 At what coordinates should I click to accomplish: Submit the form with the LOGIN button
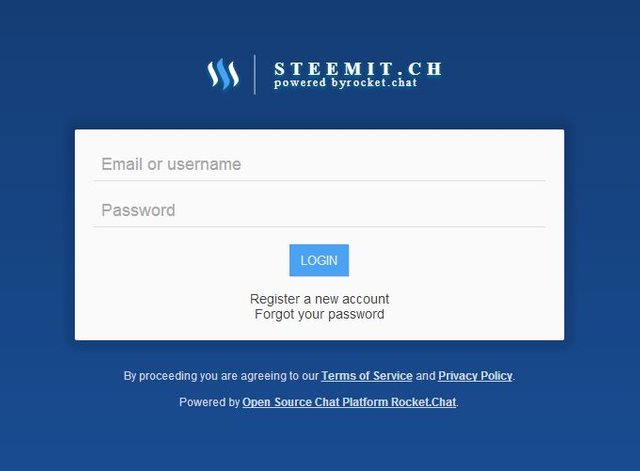tap(319, 260)
